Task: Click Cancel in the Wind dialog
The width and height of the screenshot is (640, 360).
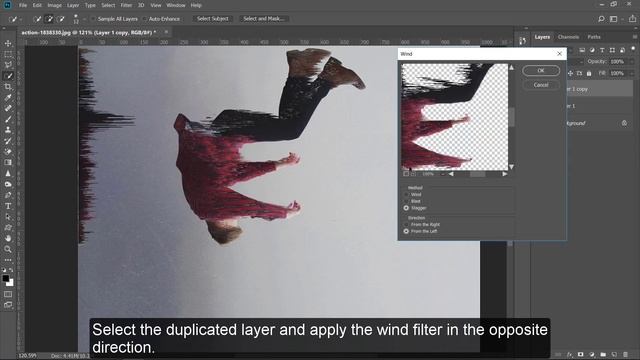Action: [x=541, y=85]
